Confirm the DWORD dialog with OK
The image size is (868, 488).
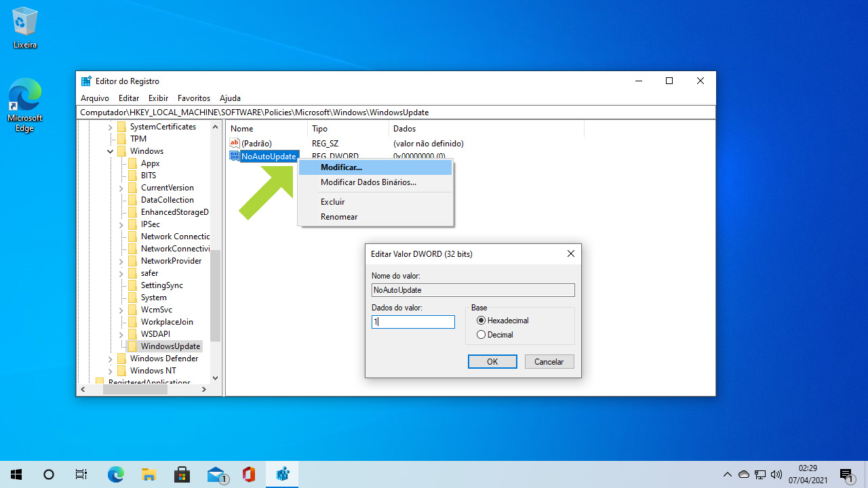(x=492, y=362)
